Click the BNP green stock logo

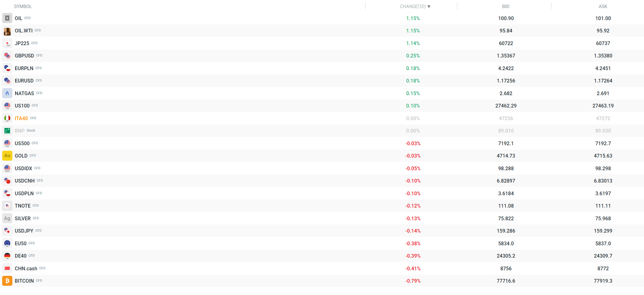click(7, 131)
